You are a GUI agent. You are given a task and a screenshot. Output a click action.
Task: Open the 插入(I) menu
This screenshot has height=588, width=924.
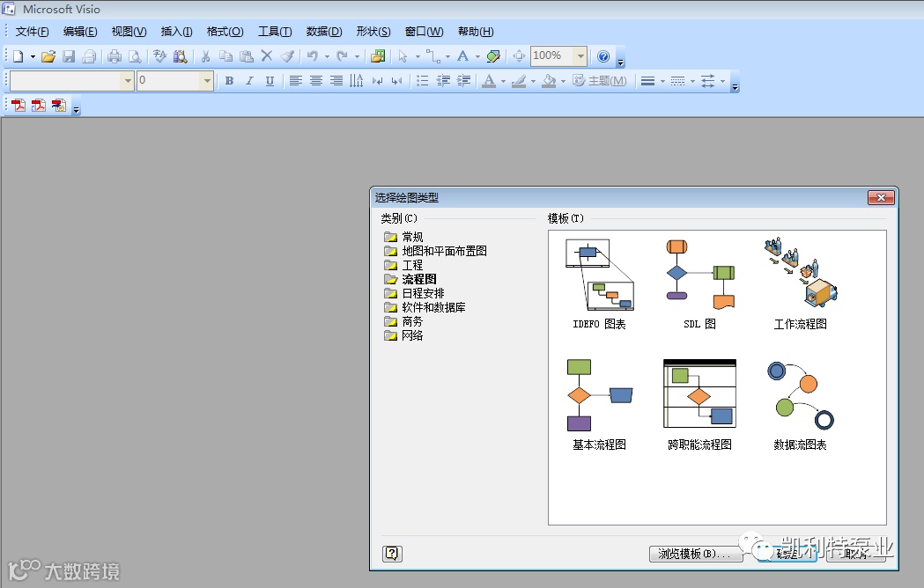pos(177,32)
